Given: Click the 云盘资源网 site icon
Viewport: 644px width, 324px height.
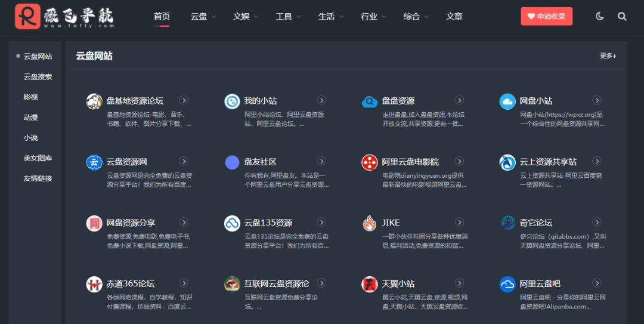Looking at the screenshot, I should click(94, 162).
